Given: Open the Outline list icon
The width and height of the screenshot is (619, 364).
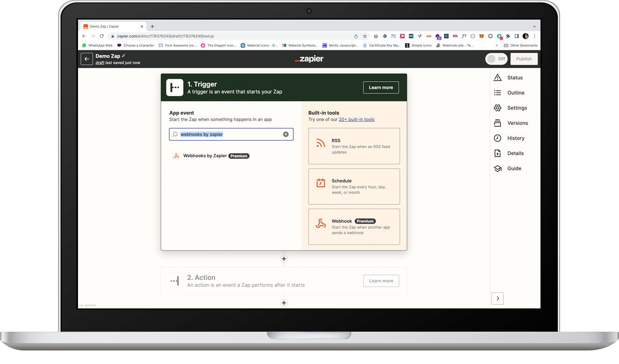Looking at the screenshot, I should (498, 93).
